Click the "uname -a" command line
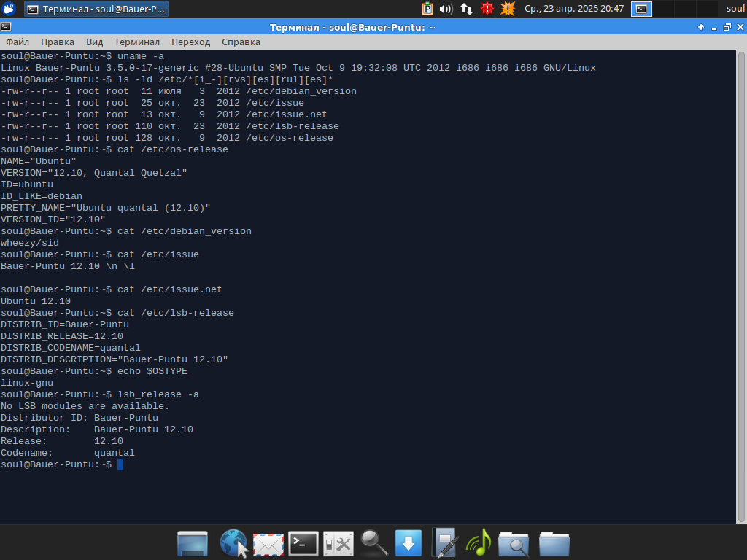747x560 pixels. (82, 56)
